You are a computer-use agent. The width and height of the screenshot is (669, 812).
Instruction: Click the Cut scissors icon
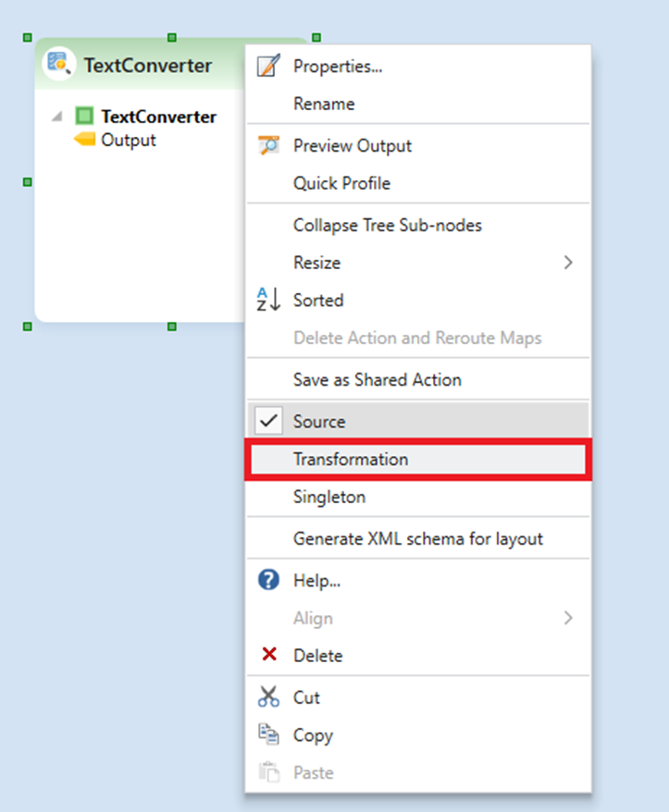pos(268,697)
